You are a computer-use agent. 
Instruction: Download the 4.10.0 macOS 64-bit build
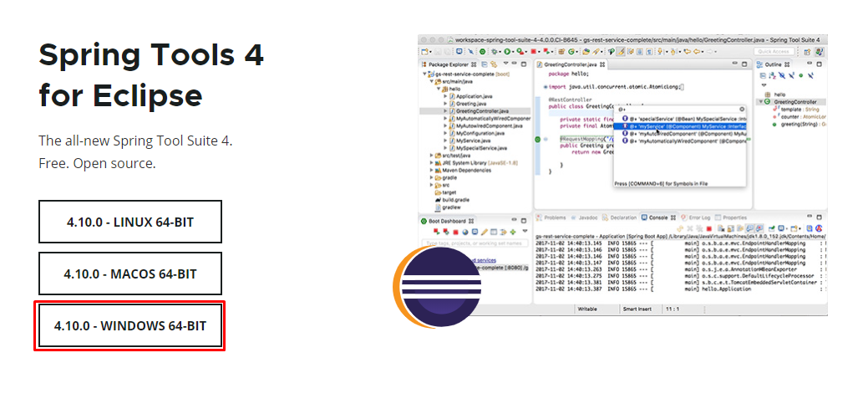130,274
